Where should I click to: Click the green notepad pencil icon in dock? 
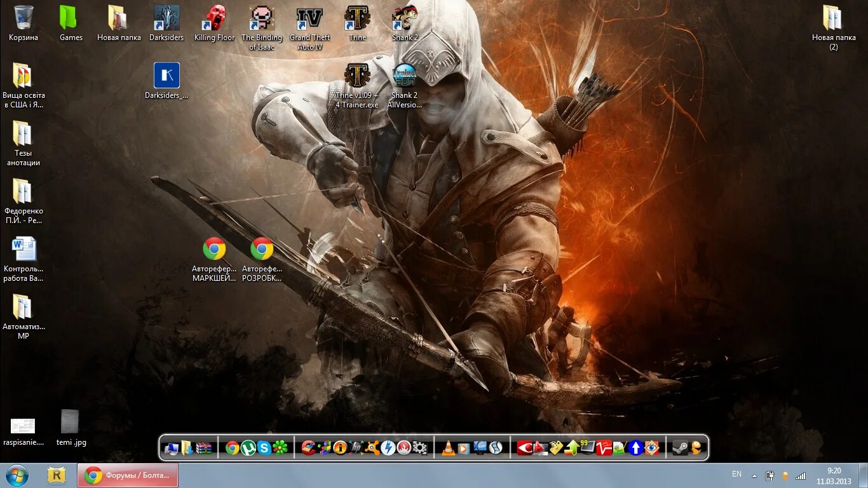point(620,448)
